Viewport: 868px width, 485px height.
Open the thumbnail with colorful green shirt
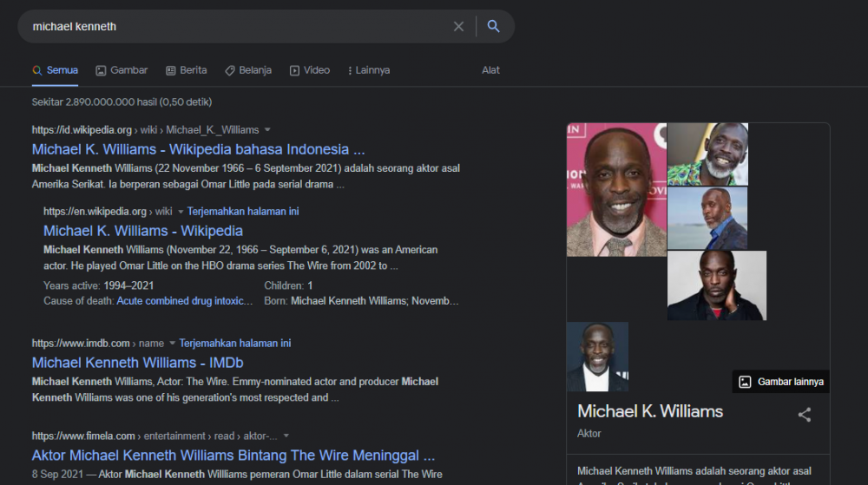point(707,154)
